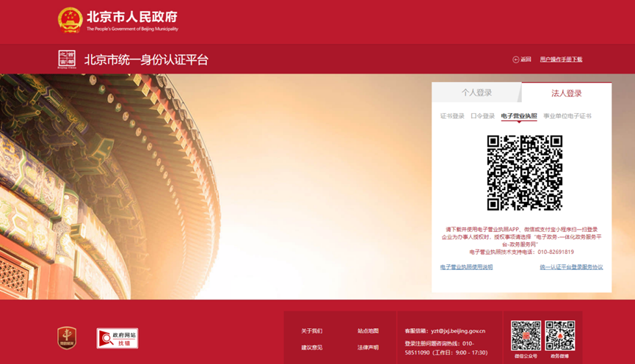Click the 微信公众号 QR code in footer
Image resolution: width=635 pixels, height=364 pixels.
[526, 335]
